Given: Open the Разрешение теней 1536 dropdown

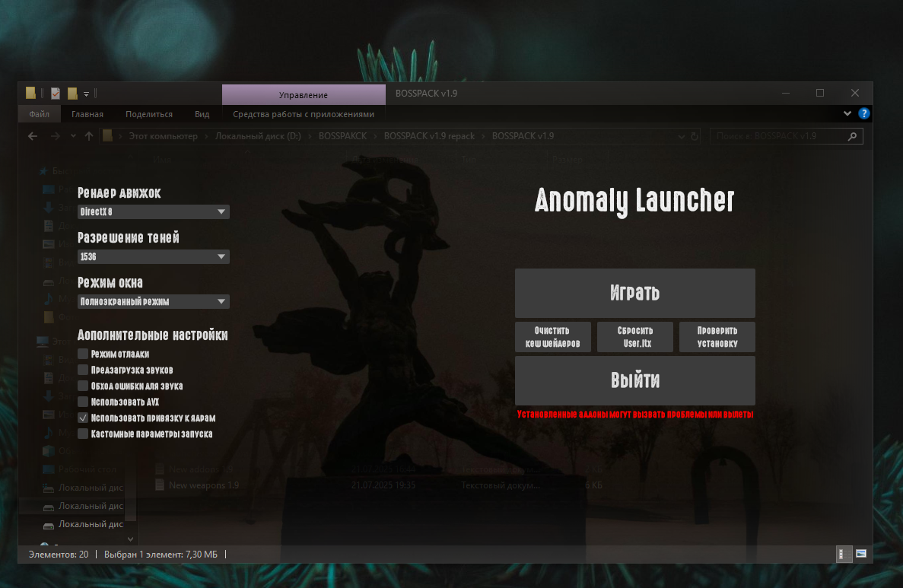Looking at the screenshot, I should (153, 257).
